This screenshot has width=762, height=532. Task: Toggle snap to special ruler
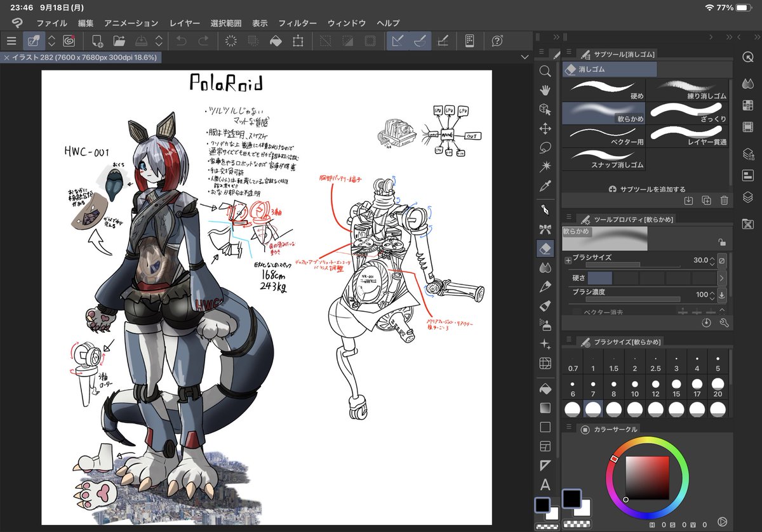pyautogui.click(x=419, y=41)
